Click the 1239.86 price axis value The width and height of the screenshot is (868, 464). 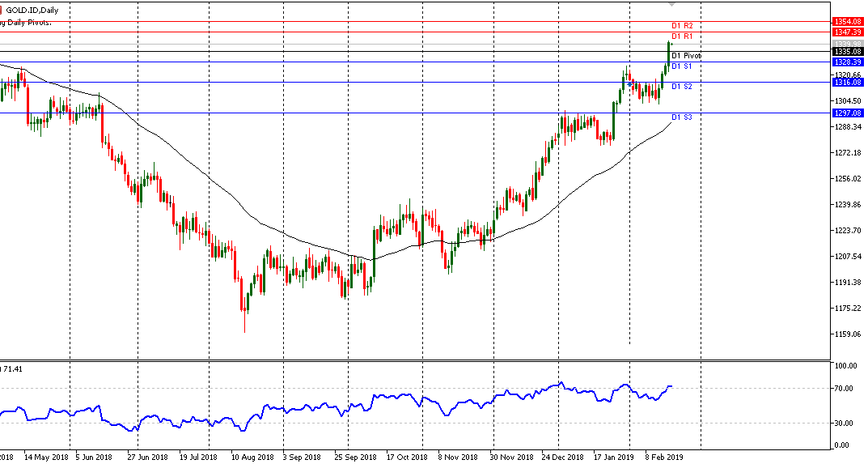(848, 205)
